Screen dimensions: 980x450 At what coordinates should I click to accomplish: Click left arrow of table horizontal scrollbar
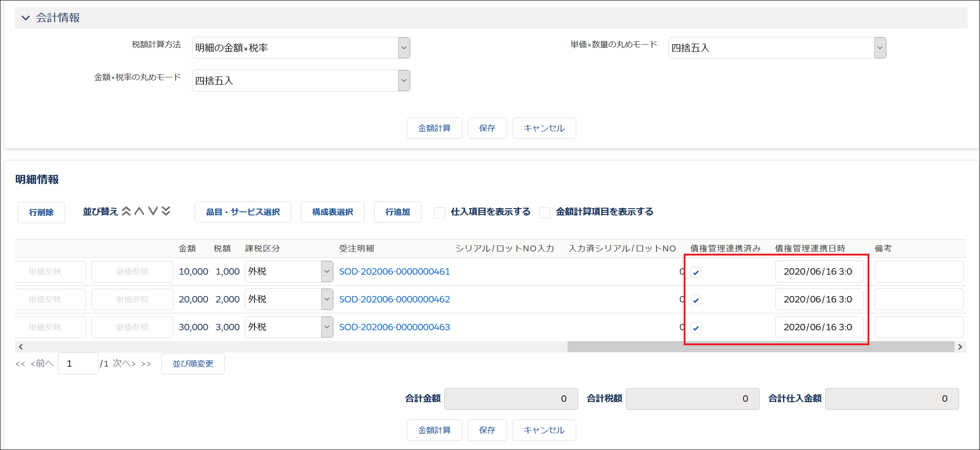click(x=20, y=347)
